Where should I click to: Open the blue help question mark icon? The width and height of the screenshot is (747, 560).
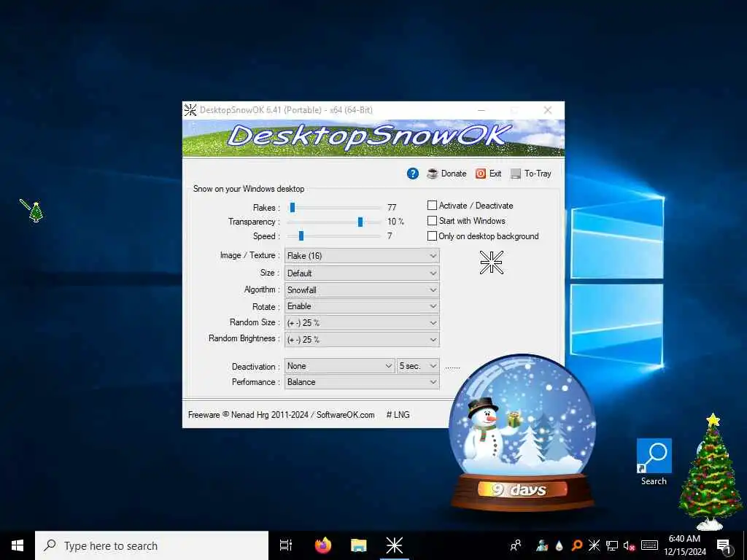point(413,174)
